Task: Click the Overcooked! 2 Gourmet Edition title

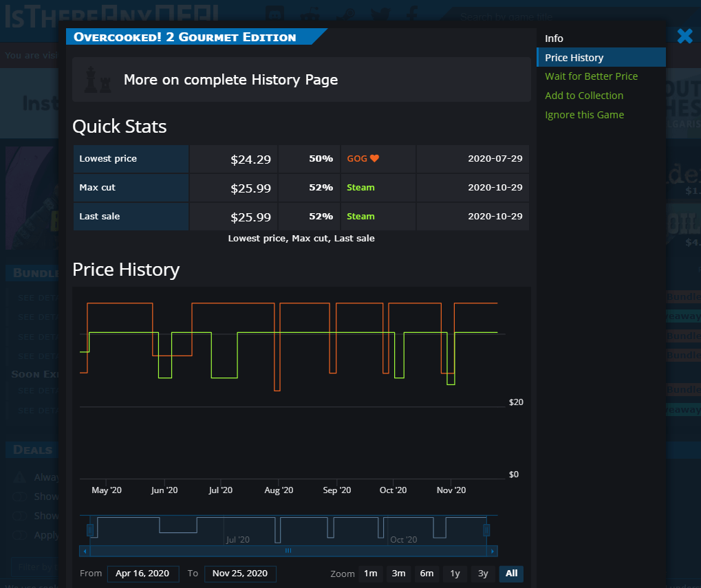Action: click(184, 36)
